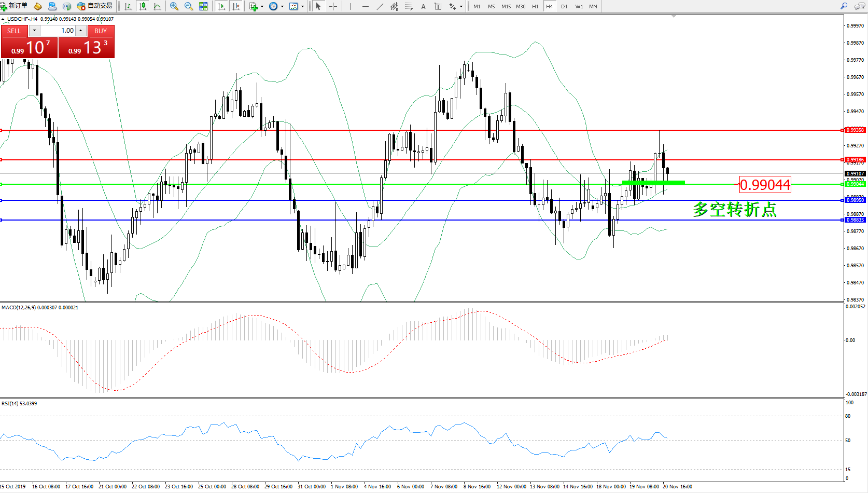The width and height of the screenshot is (868, 493).
Task: Switch to the D1 timeframe
Action: point(564,7)
